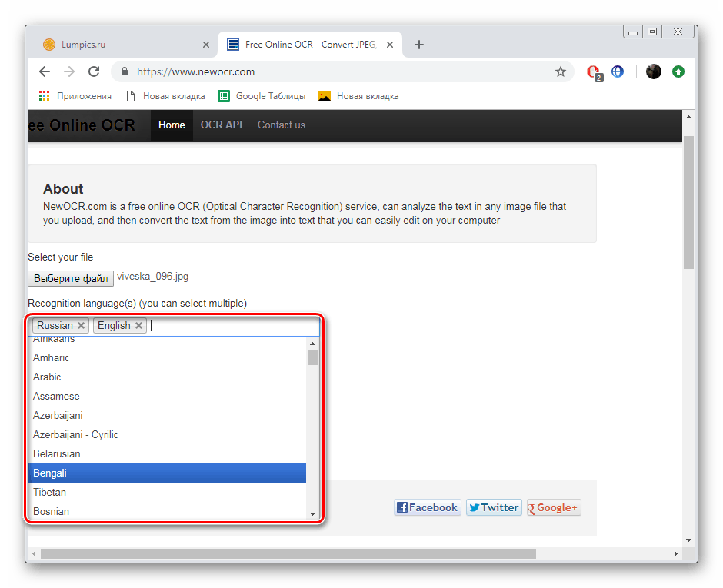Click the address bar URL
This screenshot has width=723, height=588.
pos(195,72)
